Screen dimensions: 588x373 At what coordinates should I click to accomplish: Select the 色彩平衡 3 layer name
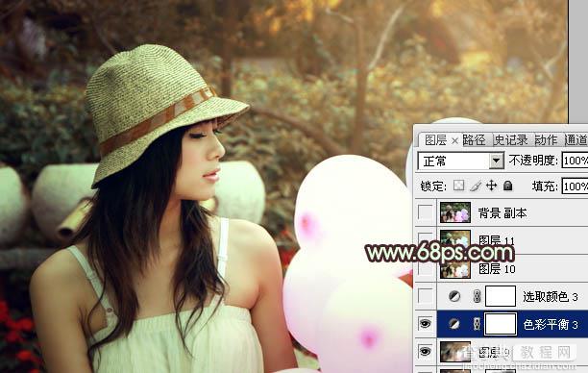(x=551, y=324)
